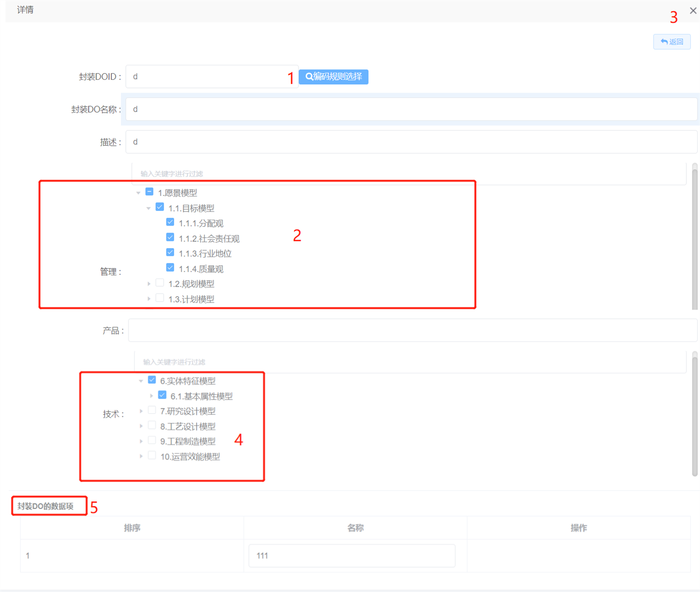Expand the 9.工程制造模型 tree arrow
This screenshot has height=592, width=700.
(141, 441)
